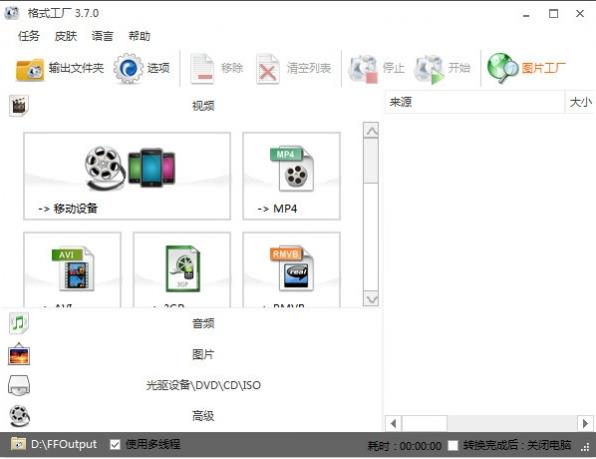
Task: Click the 开始 start conversion icon
Action: coord(430,69)
